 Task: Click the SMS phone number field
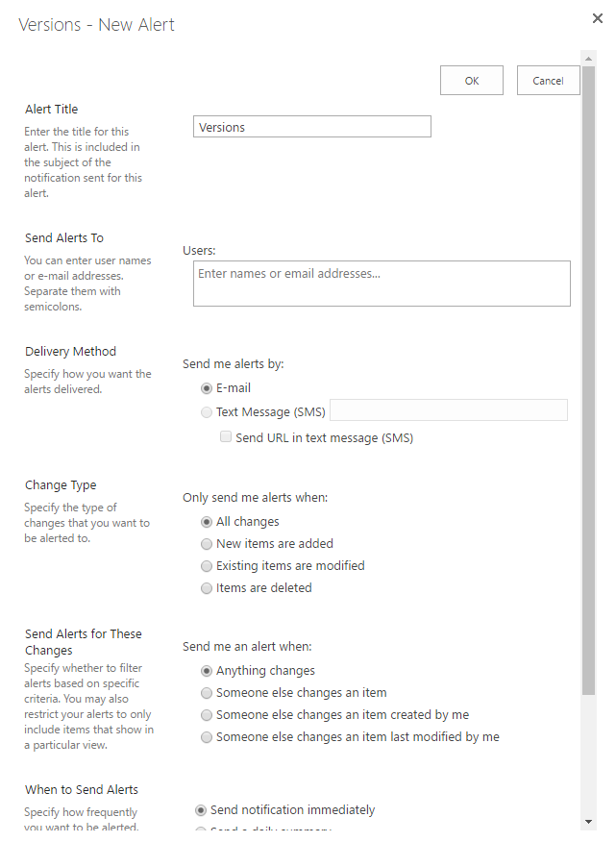pos(449,410)
